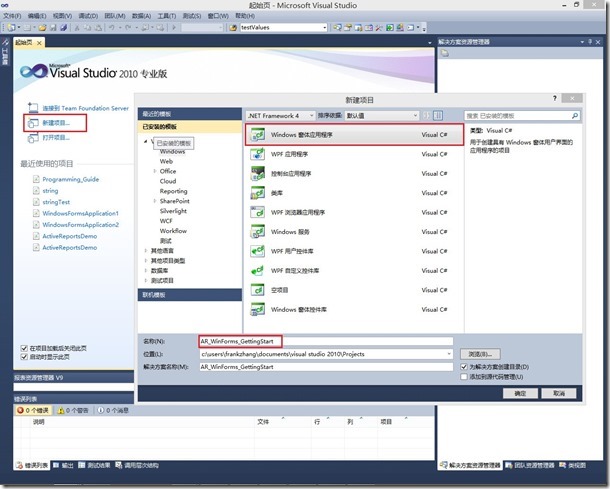Screen dimensions: 610x489
Task: Toggle 启动时显示此页 checkbox
Action: (x=24, y=357)
